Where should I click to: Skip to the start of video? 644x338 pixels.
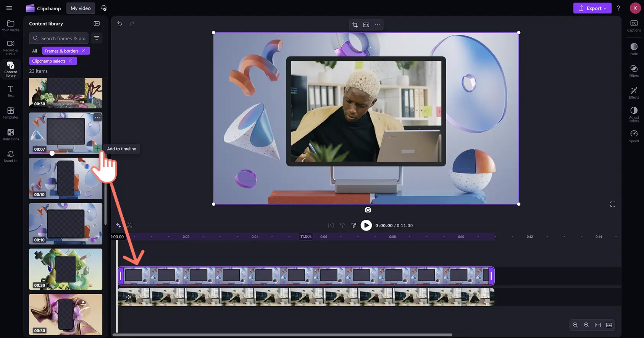point(331,225)
